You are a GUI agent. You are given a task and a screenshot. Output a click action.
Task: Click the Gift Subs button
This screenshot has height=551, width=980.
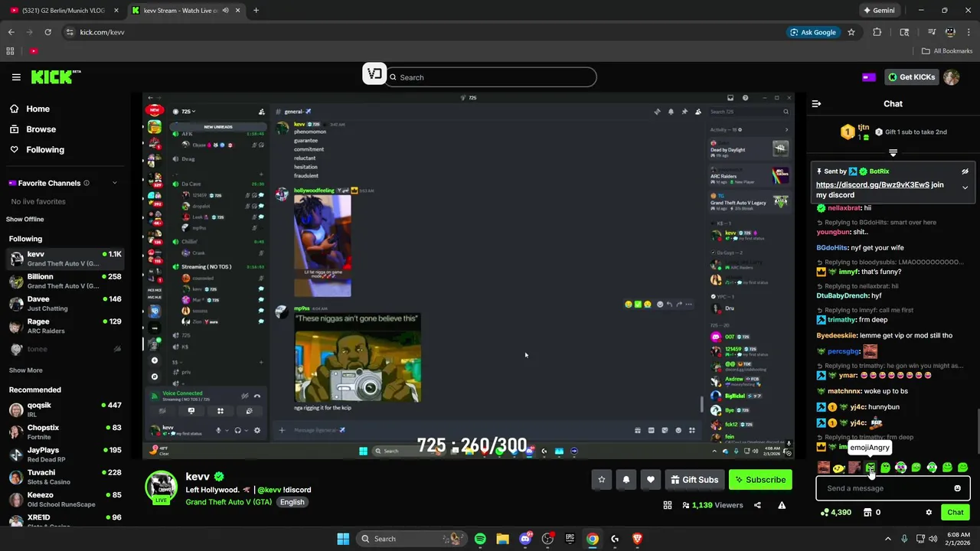694,480
